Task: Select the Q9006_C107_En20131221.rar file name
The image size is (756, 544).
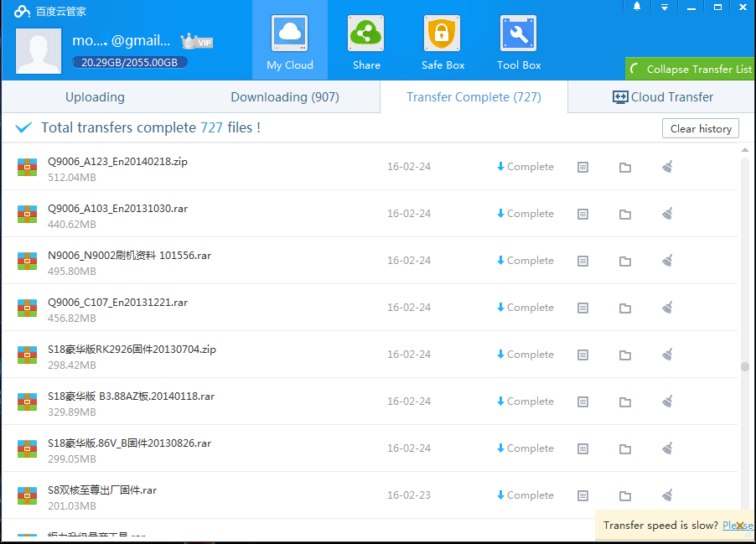Action: pyautogui.click(x=117, y=303)
